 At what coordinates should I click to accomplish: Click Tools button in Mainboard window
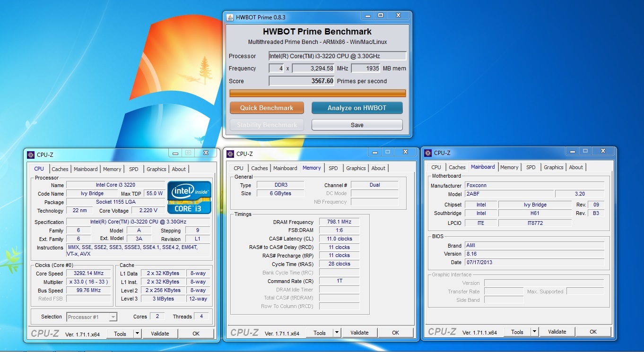517,332
